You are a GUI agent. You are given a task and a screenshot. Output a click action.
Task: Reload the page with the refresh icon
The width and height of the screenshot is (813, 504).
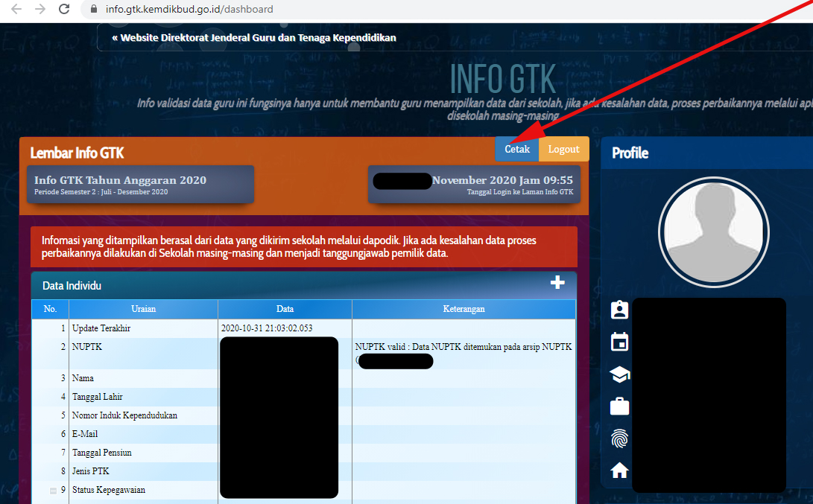pos(63,10)
